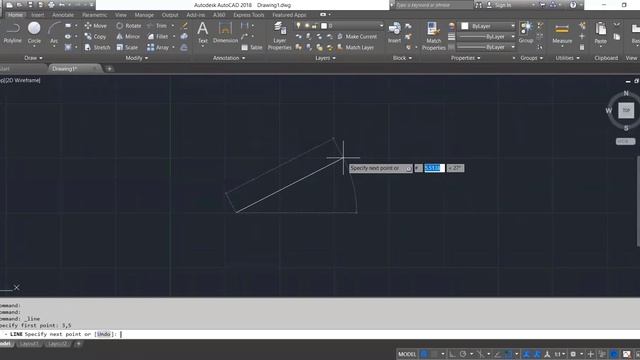Image resolution: width=640 pixels, height=360 pixels.
Task: Select the Text annotation tool
Action: (x=202, y=33)
